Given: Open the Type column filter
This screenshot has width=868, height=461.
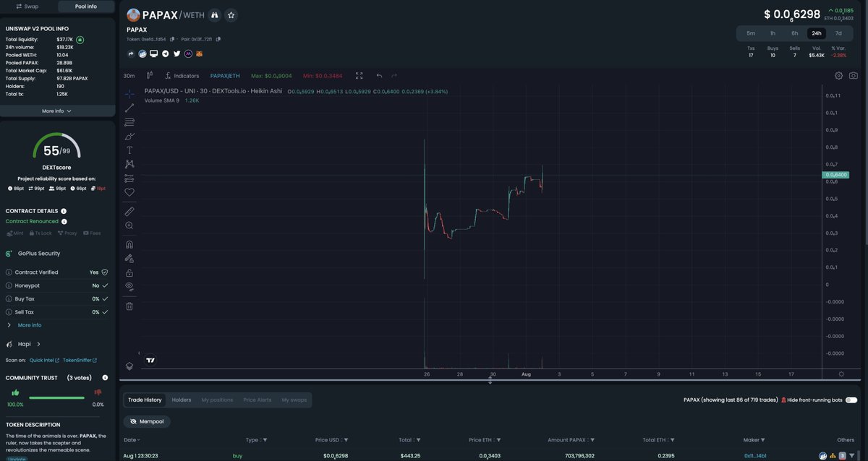Looking at the screenshot, I should point(265,439).
